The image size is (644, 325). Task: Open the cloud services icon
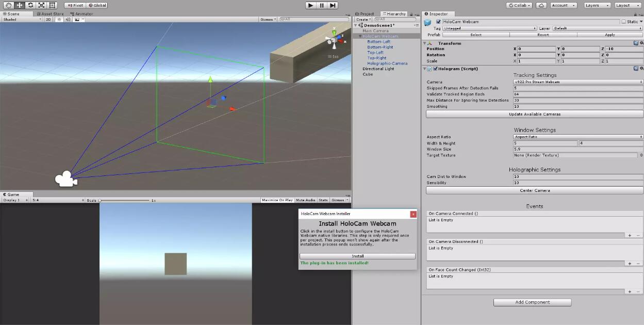[541, 5]
